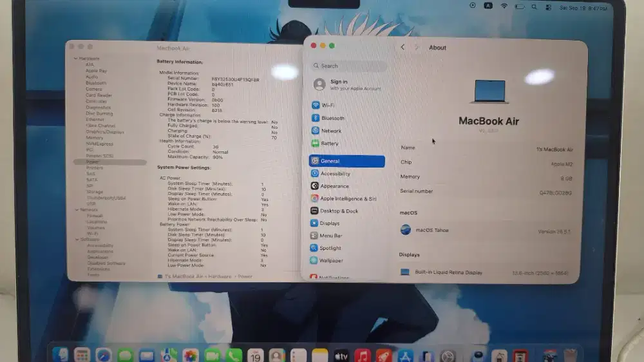
Task: Click input source A in menu bar
Action: pyautogui.click(x=488, y=6)
